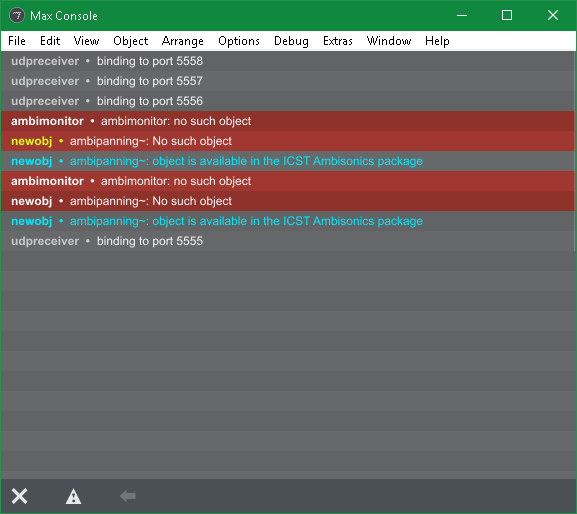
Task: Toggle the error filter warning icon
Action: click(74, 496)
